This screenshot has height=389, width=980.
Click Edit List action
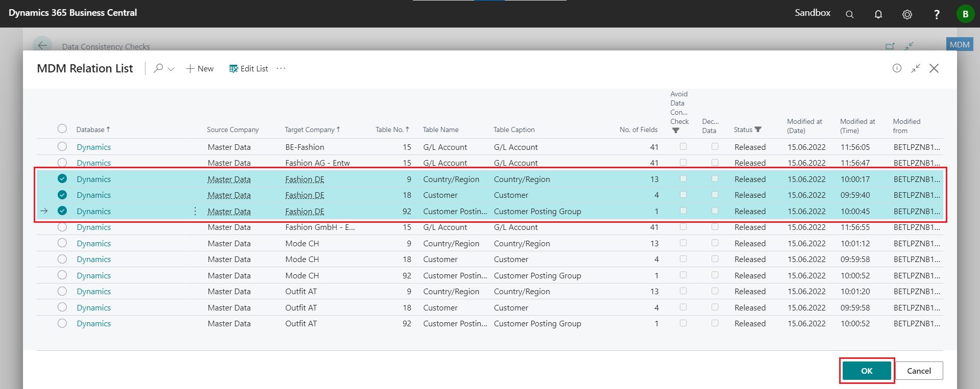point(249,68)
